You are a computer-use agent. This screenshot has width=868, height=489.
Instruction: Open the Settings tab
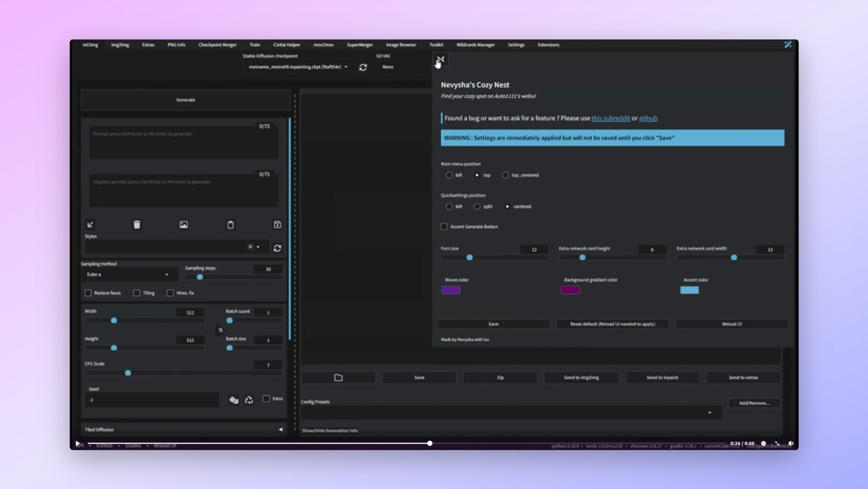point(516,45)
